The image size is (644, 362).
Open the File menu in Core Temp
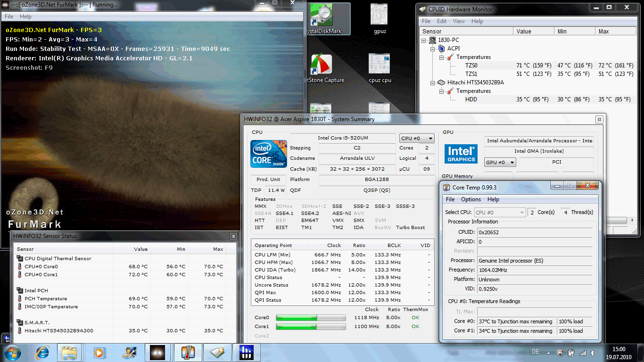(x=450, y=199)
